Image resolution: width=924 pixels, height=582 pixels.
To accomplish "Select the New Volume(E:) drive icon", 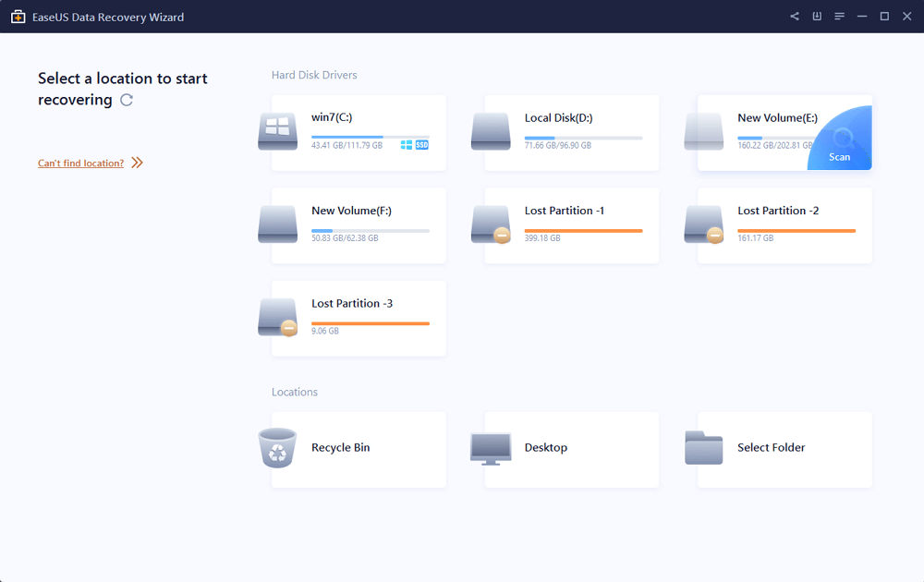I will [x=703, y=131].
